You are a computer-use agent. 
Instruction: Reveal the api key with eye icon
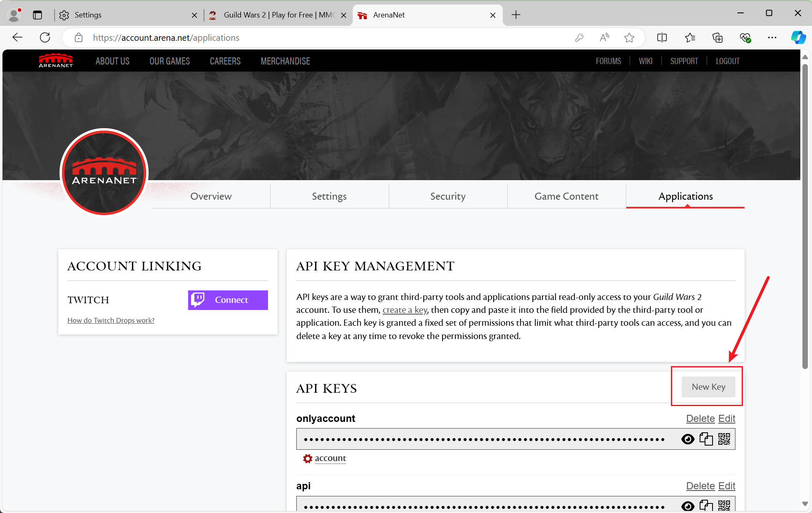(688, 506)
